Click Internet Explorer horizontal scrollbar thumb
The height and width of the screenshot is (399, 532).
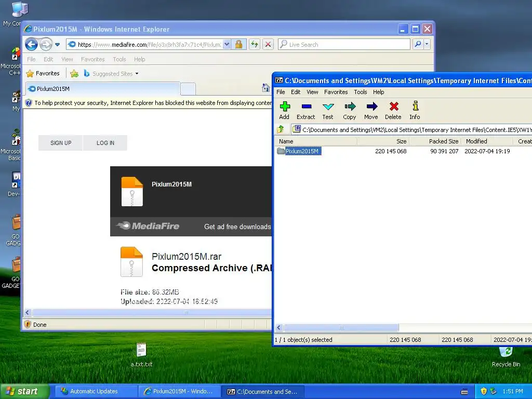pos(152,312)
